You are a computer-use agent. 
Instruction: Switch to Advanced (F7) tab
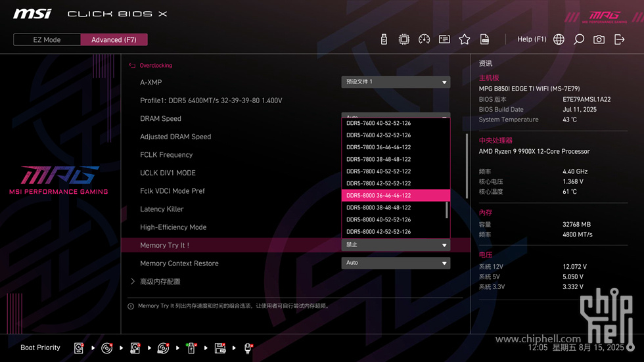(x=114, y=40)
